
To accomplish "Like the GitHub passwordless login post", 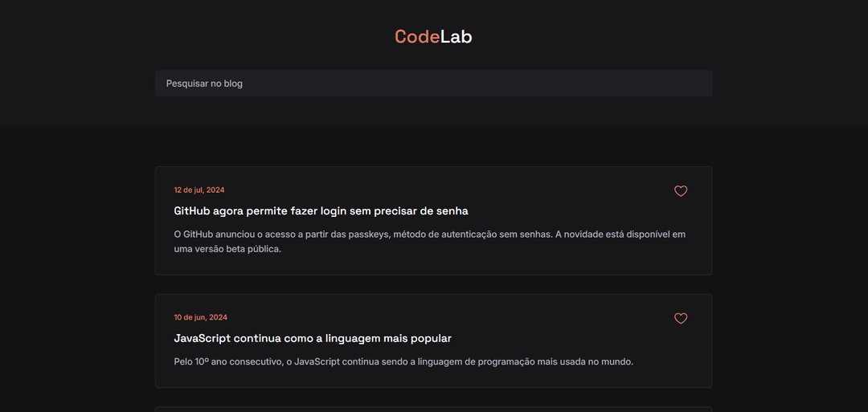I will (681, 191).
